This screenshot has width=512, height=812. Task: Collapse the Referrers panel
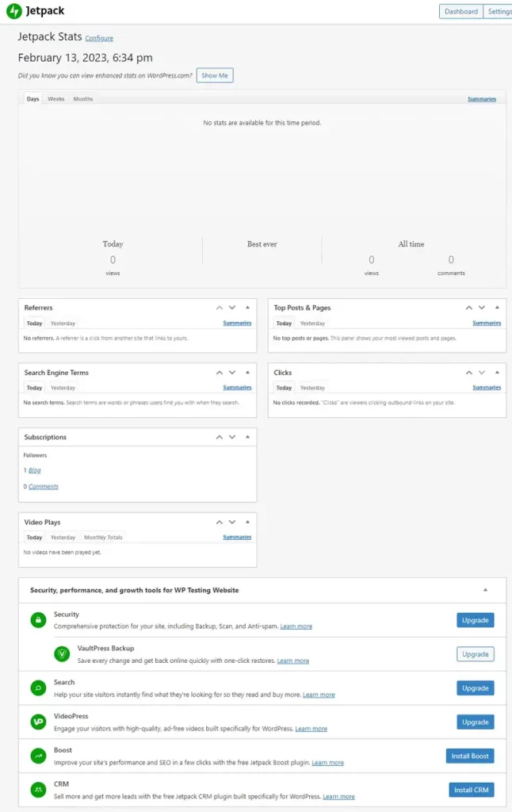coord(247,308)
